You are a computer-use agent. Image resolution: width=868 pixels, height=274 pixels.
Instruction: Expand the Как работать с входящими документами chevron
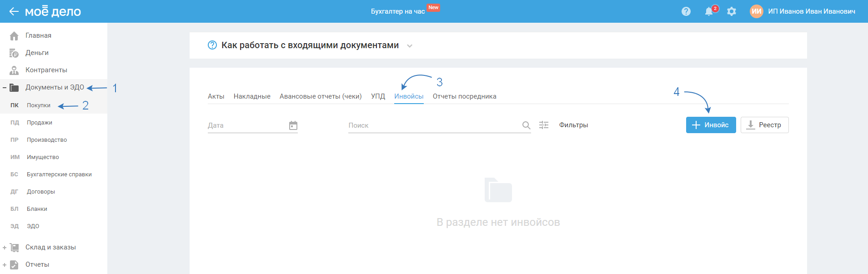pyautogui.click(x=410, y=46)
